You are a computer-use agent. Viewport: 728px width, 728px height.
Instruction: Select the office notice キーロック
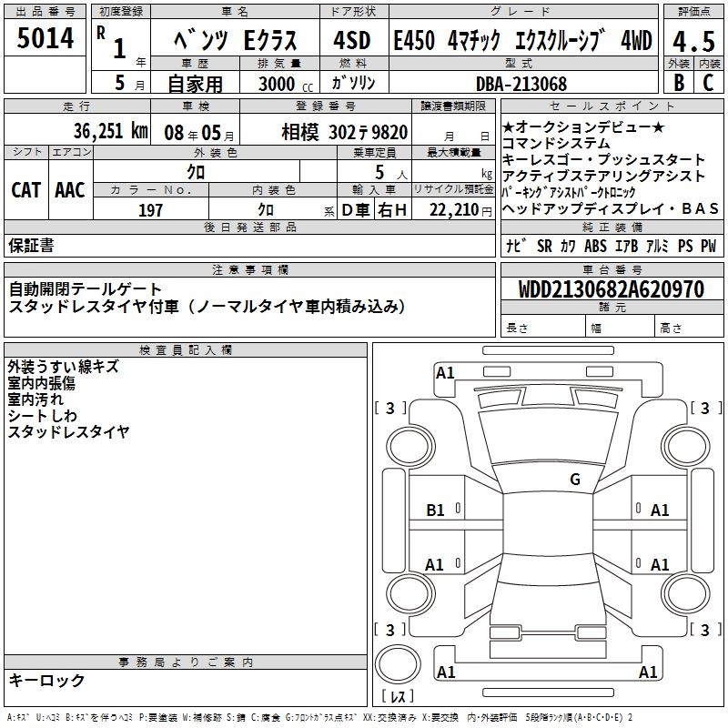pos(46,681)
